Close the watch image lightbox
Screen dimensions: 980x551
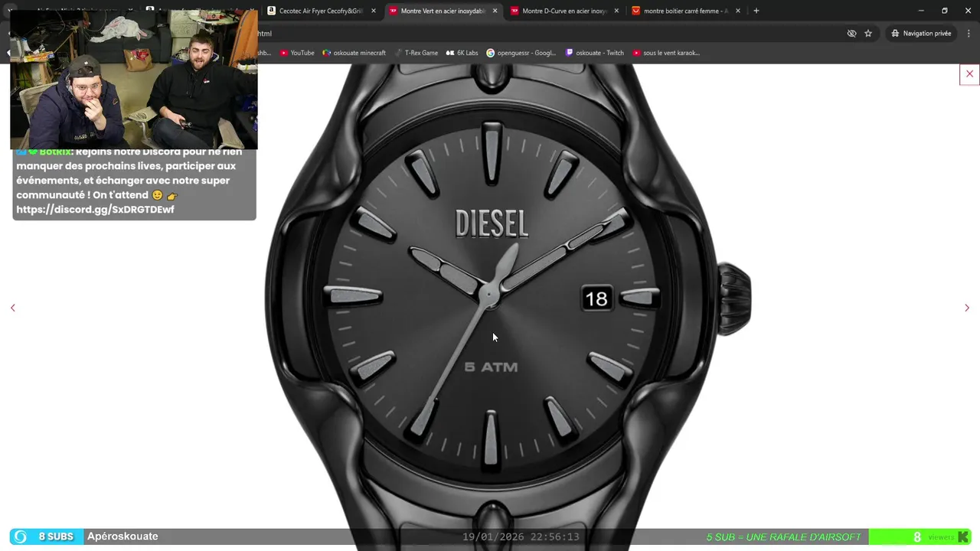click(969, 74)
